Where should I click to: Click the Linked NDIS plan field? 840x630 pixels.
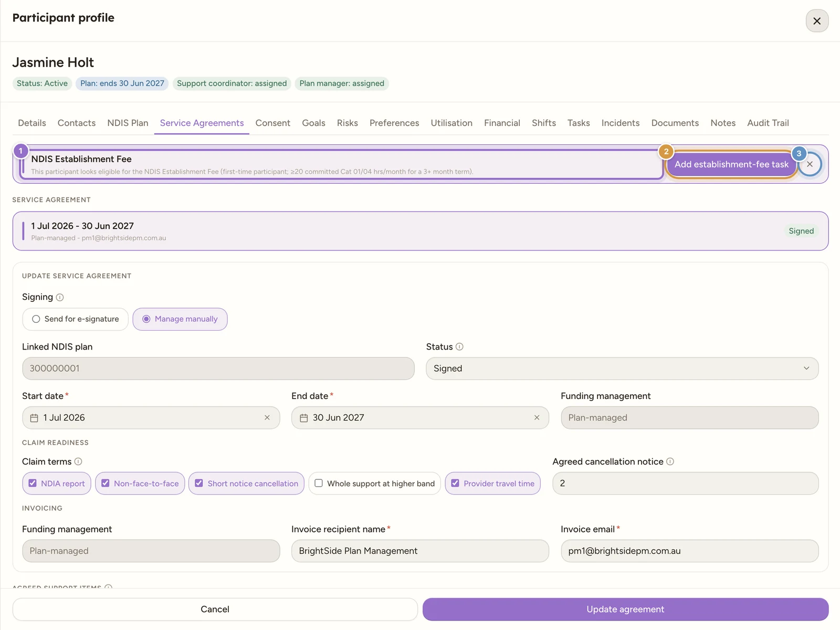coord(218,369)
